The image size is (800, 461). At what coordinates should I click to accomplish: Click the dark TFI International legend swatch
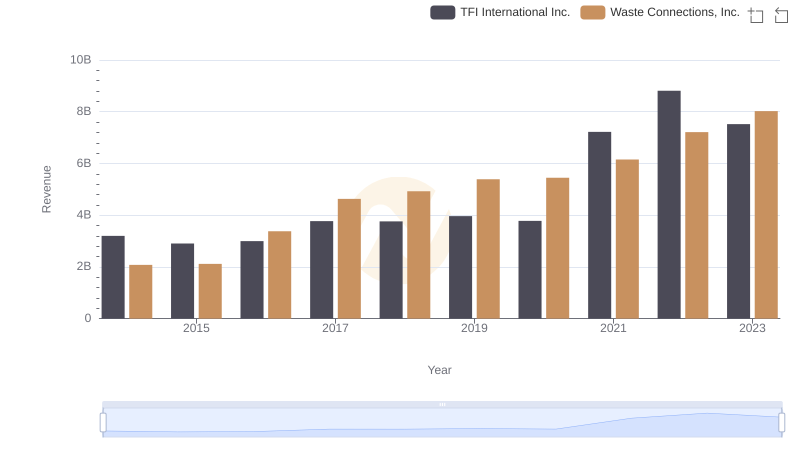click(x=442, y=12)
